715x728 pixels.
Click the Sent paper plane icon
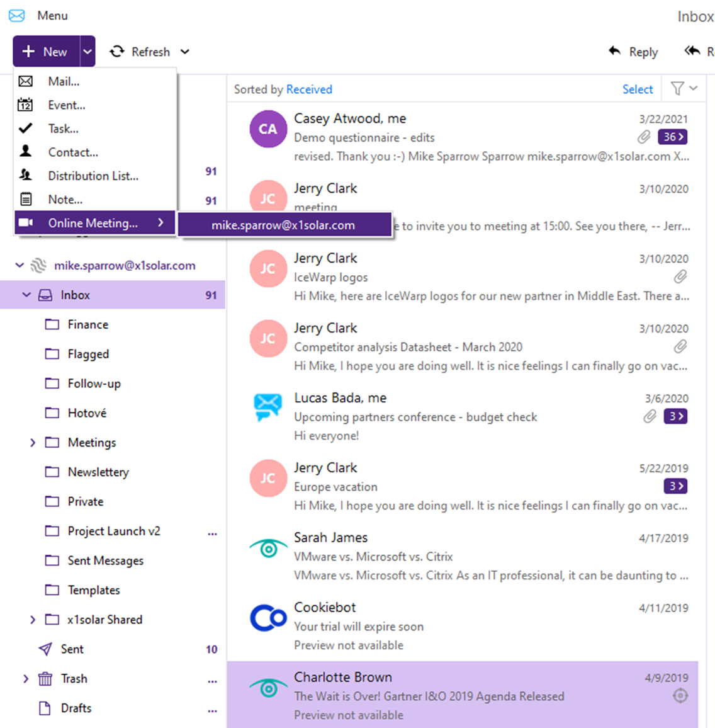click(x=45, y=649)
